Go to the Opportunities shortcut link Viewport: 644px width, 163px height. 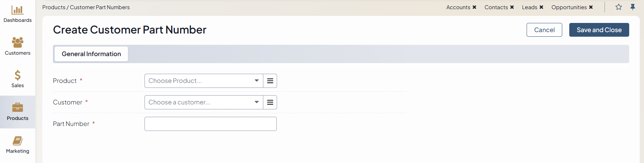tap(569, 7)
